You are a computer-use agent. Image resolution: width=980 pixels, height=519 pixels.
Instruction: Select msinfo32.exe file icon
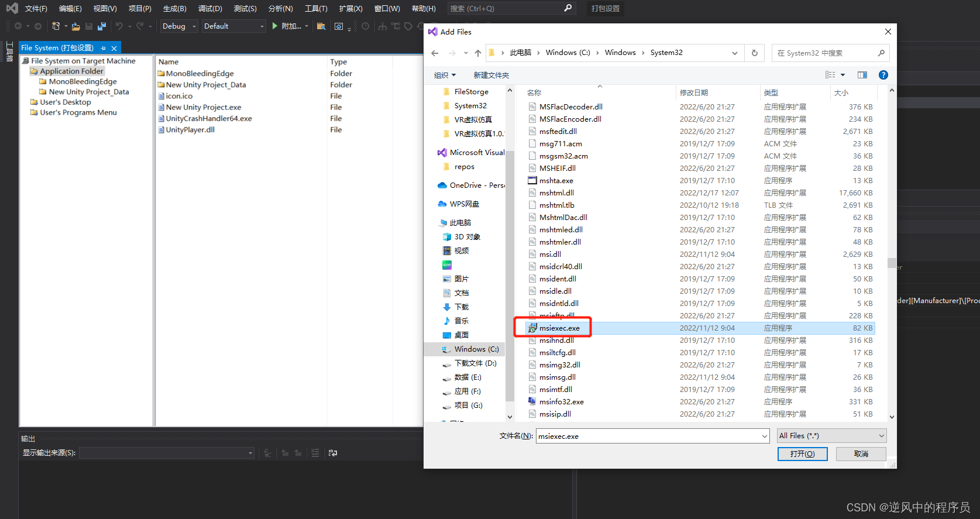pos(532,401)
